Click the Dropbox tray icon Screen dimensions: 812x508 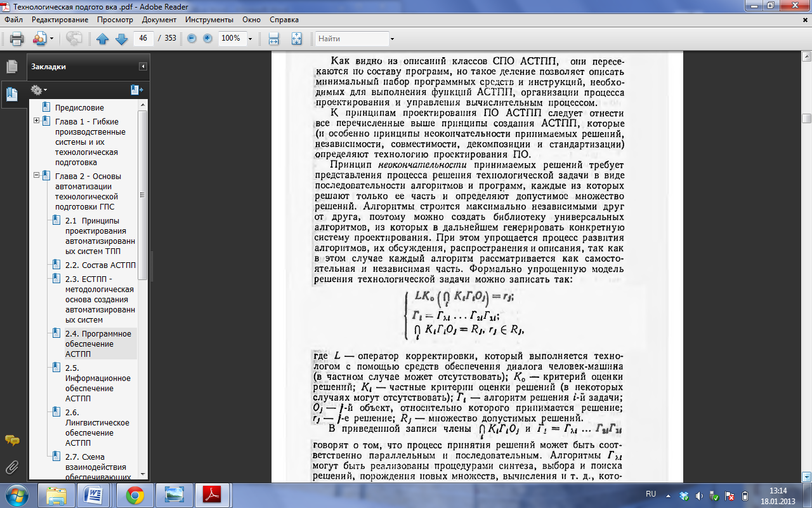click(x=683, y=495)
